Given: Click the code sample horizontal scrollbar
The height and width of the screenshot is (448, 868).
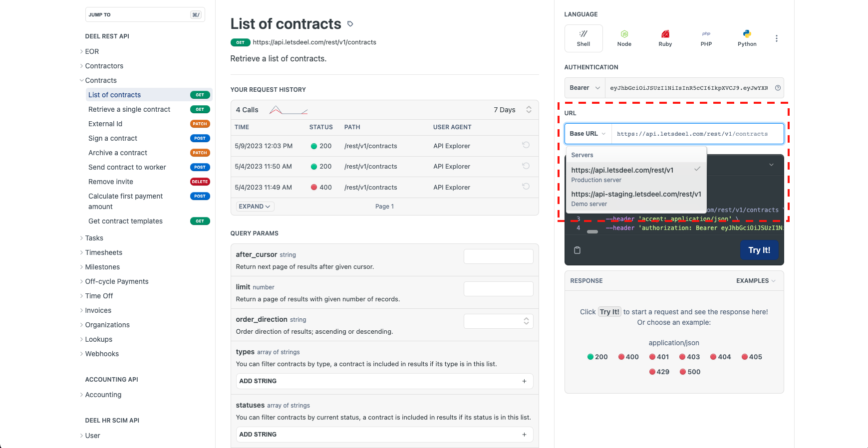Looking at the screenshot, I should point(592,231).
